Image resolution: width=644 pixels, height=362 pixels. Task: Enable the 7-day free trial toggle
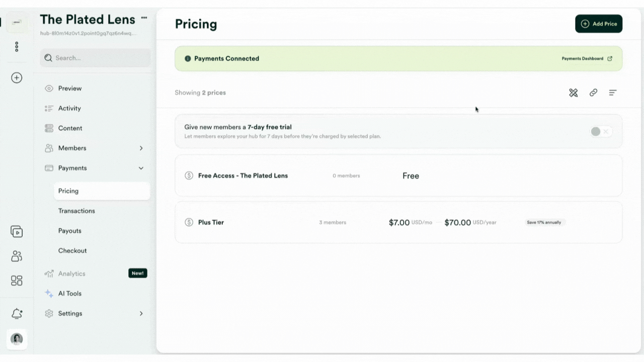point(601,132)
